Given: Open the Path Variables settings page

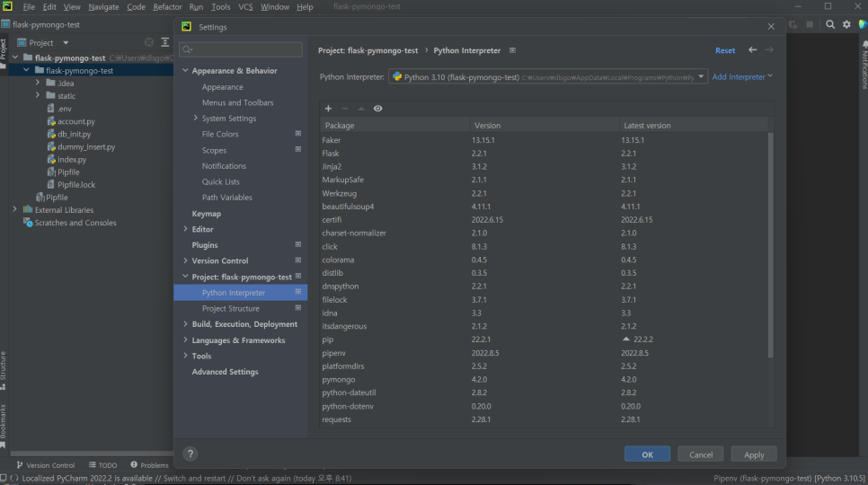Looking at the screenshot, I should click(x=227, y=198).
